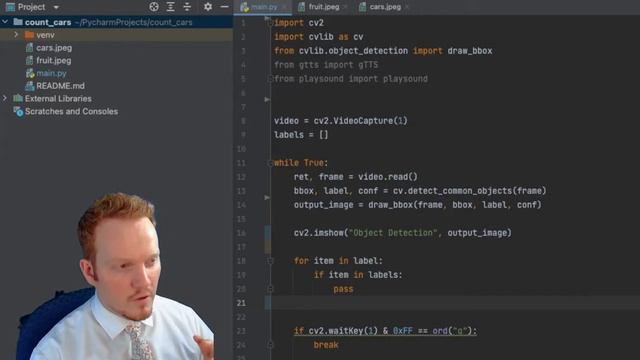
Task: Select cars.jpeg in the project tree
Action: (x=54, y=48)
